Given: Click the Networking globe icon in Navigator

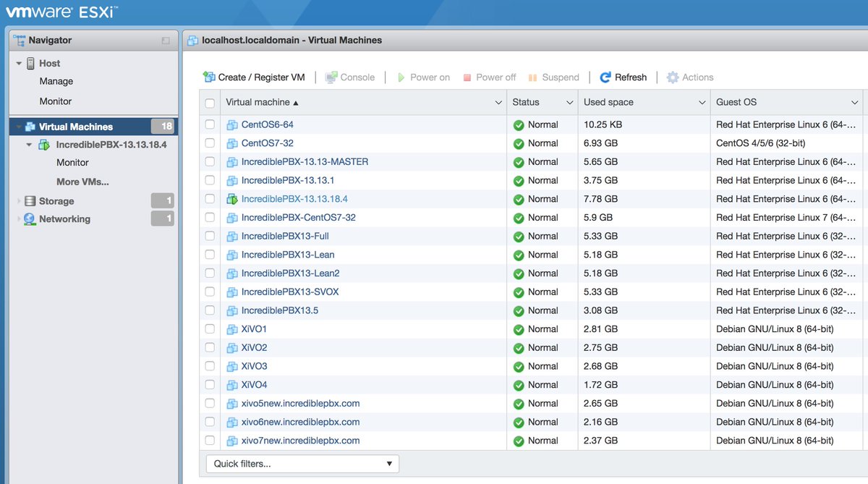Looking at the screenshot, I should click(x=30, y=218).
